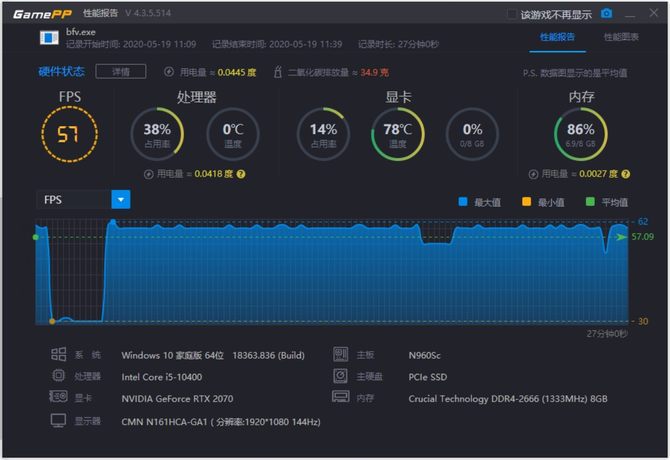Screen dimensions: 670x460
Task: Click the bfv.exe game thumbnail icon
Action: 49,38
